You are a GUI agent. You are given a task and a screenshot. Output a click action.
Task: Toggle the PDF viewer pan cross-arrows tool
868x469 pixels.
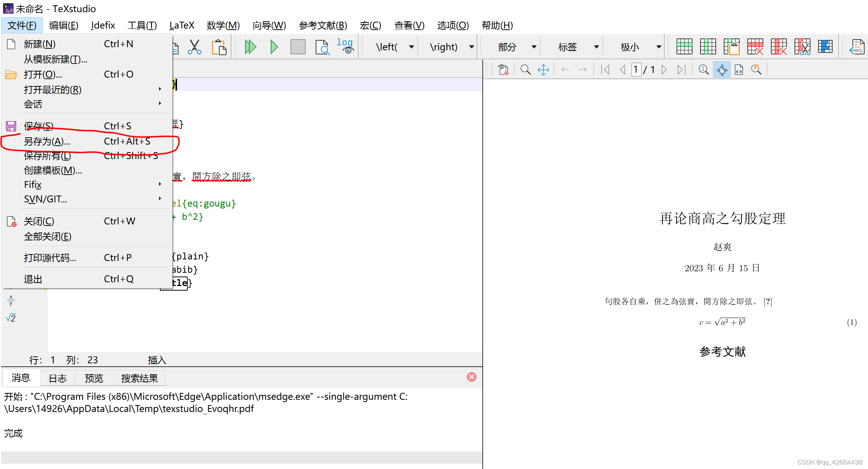pyautogui.click(x=543, y=70)
